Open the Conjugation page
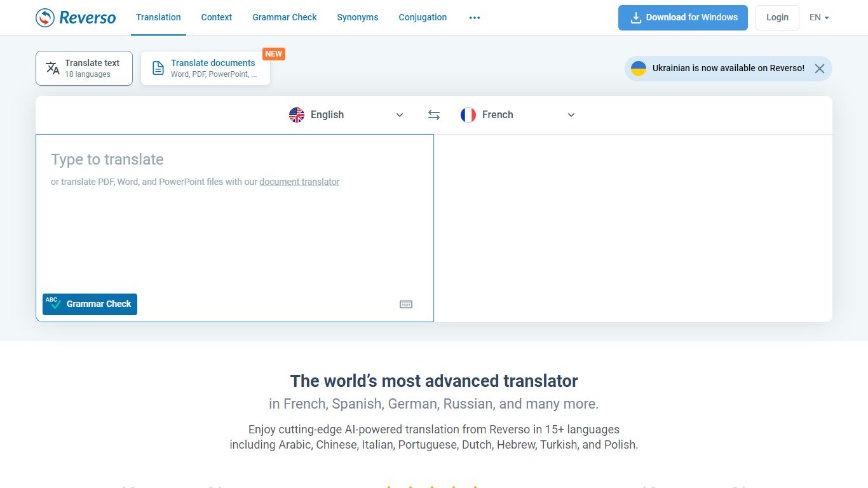 (x=423, y=17)
